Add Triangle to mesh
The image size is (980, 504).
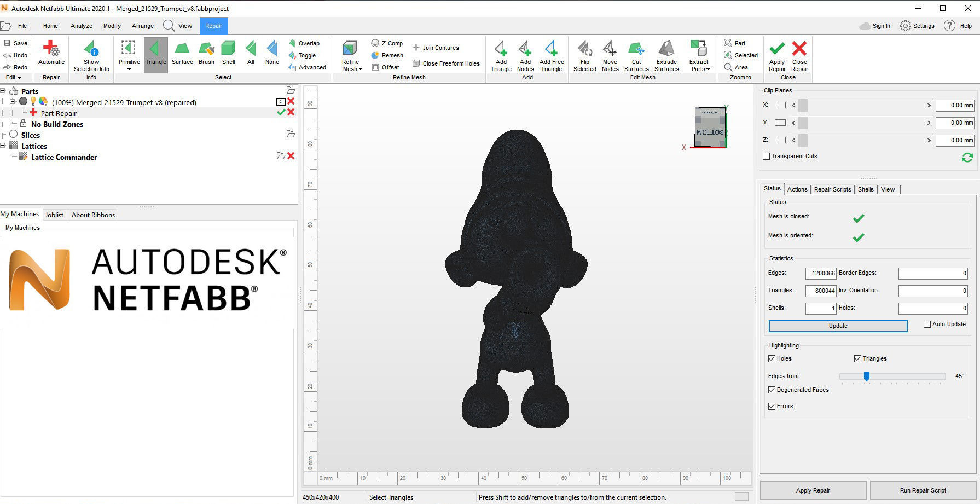pyautogui.click(x=501, y=56)
